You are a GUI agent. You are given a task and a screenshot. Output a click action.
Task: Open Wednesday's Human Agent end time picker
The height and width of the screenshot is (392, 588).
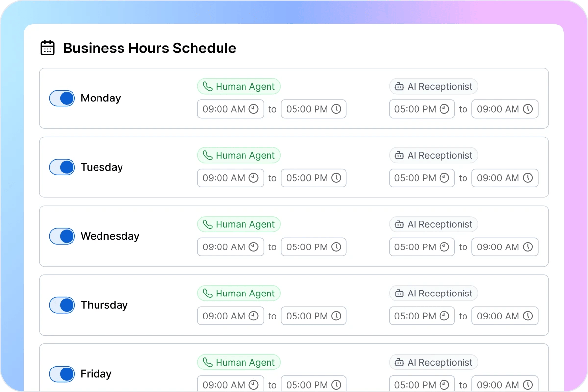coord(314,247)
